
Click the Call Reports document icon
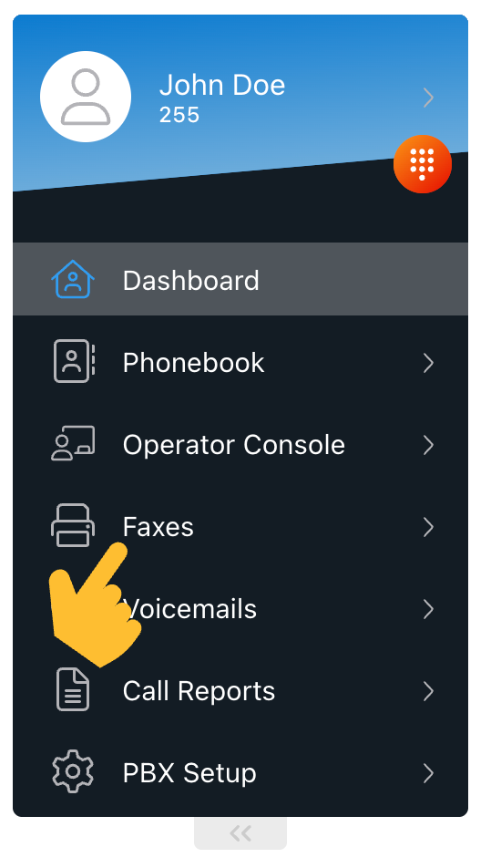click(x=73, y=689)
